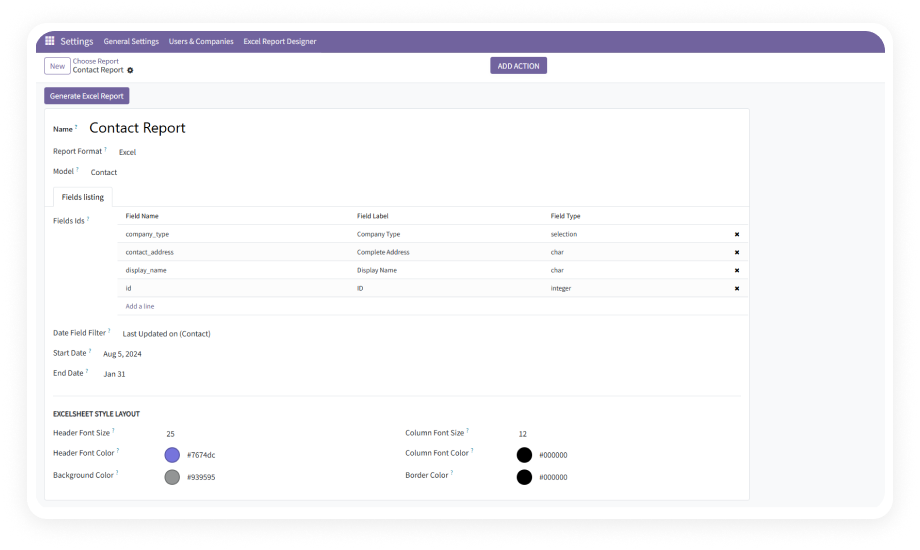920x550 pixels.
Task: Click the ADD ACTION button
Action: tap(519, 66)
